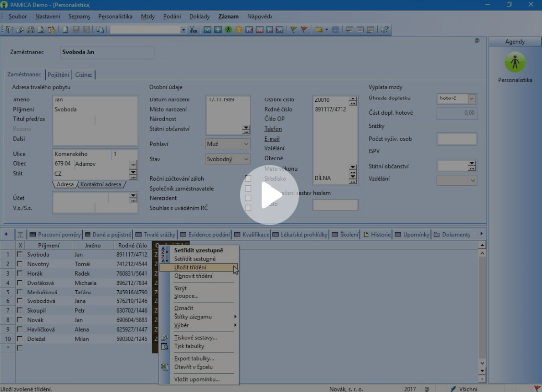The height and width of the screenshot is (392, 542).
Task: Open the Úhrada doplatku dropdown showing hotově
Action: click(x=456, y=98)
